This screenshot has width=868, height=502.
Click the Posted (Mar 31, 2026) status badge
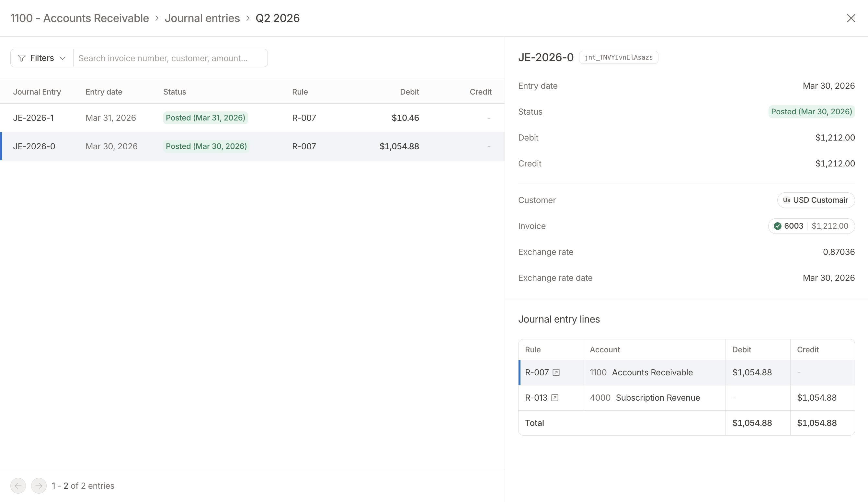point(205,118)
